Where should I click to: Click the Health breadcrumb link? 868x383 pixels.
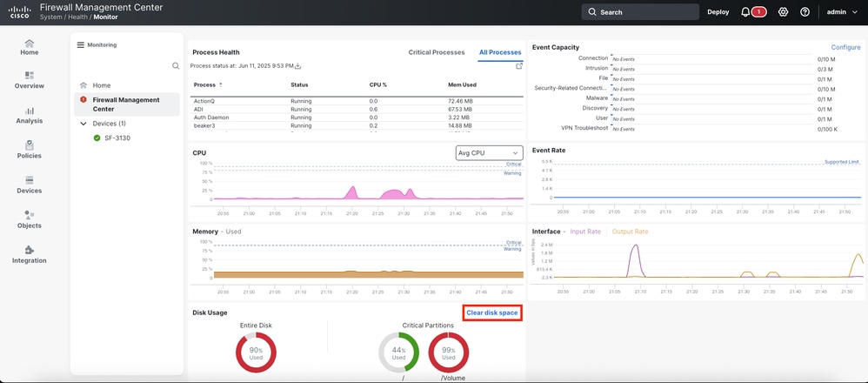click(77, 17)
